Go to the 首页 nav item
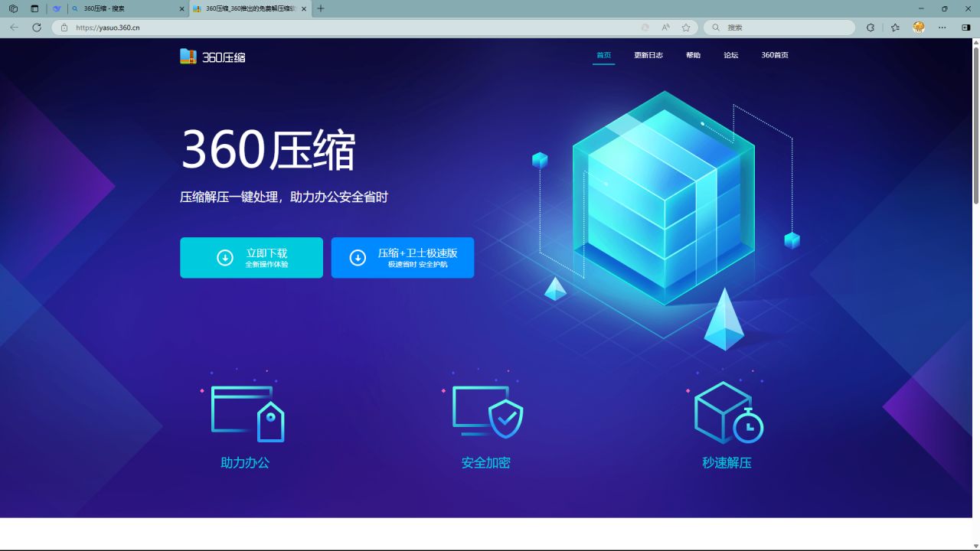Image resolution: width=980 pixels, height=551 pixels. tap(603, 55)
